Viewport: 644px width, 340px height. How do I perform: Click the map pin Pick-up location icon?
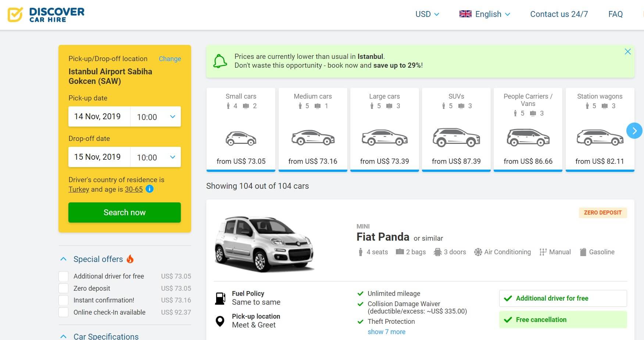click(x=220, y=321)
